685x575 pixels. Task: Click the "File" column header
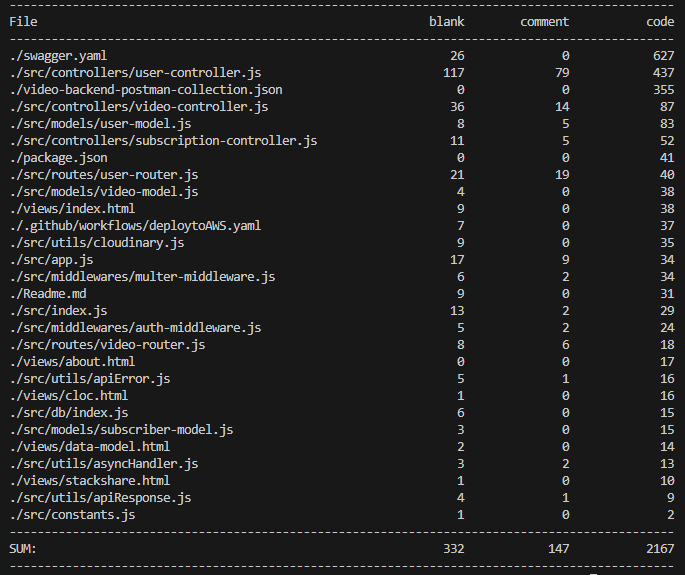coord(24,21)
